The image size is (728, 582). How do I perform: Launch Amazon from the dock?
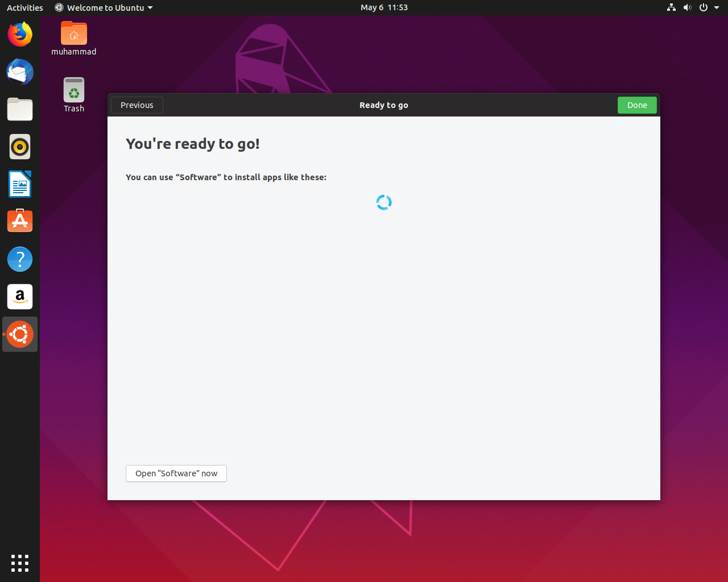point(20,297)
